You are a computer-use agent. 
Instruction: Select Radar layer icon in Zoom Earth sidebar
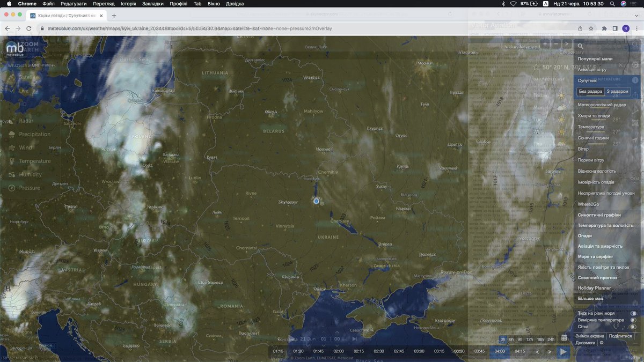coord(11,121)
